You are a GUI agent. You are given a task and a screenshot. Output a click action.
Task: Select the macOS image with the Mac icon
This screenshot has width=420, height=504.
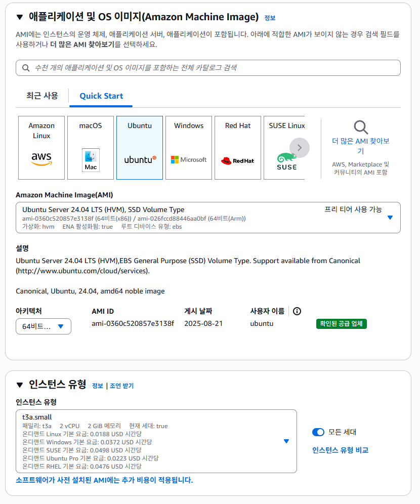pyautogui.click(x=90, y=147)
